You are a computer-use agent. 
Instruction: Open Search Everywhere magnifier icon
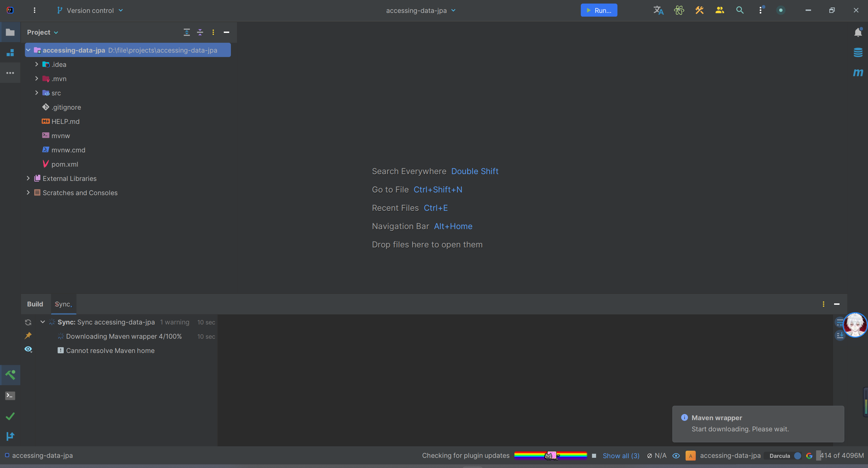[740, 10]
